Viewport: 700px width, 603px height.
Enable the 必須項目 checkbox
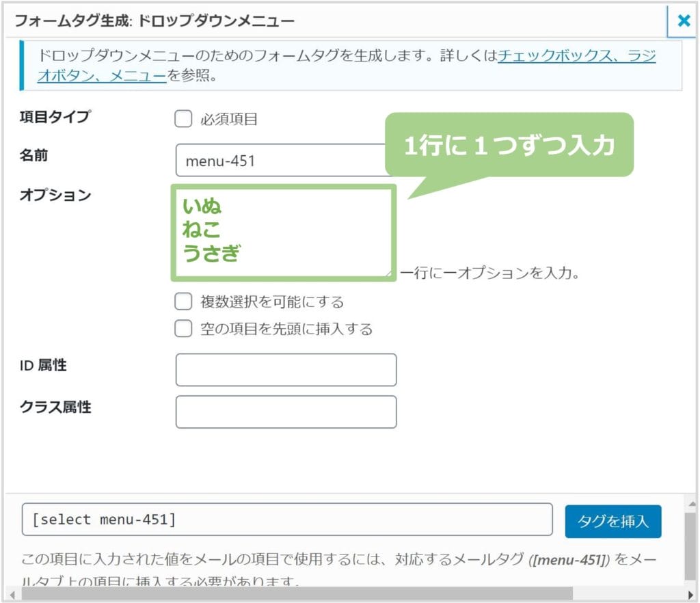click(183, 119)
